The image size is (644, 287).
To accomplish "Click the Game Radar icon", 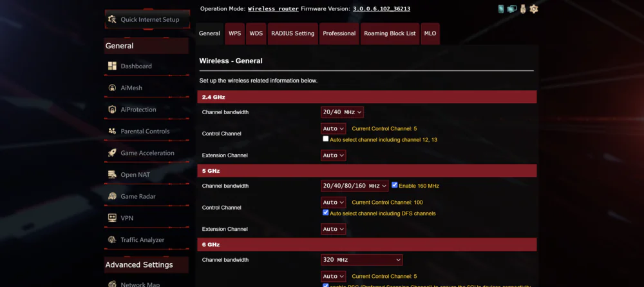I will pos(112,197).
